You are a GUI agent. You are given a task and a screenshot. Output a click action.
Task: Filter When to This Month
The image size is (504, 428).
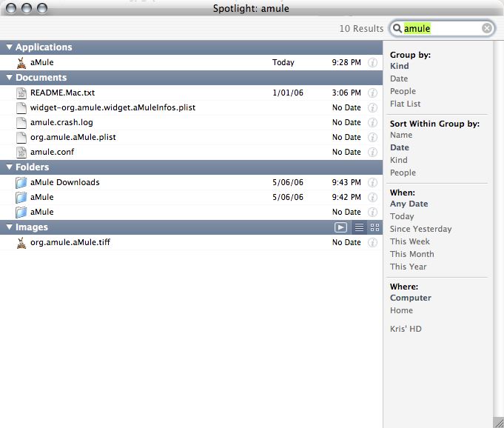412,254
